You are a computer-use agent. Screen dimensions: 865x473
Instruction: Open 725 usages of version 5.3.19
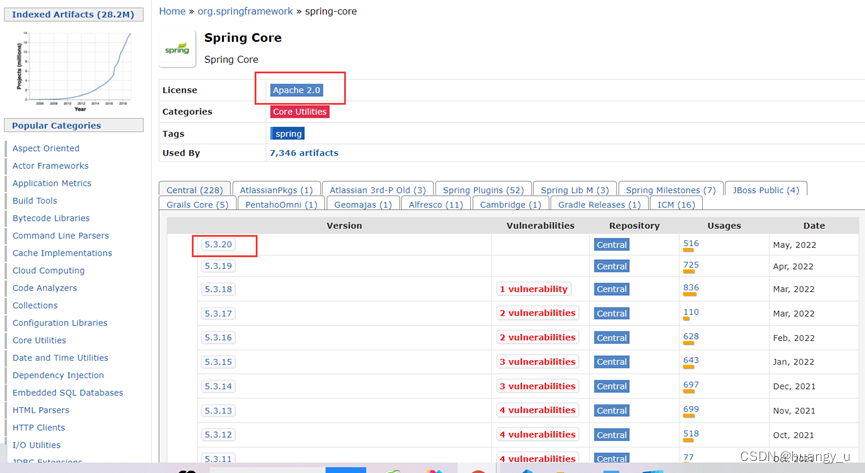[x=691, y=265]
